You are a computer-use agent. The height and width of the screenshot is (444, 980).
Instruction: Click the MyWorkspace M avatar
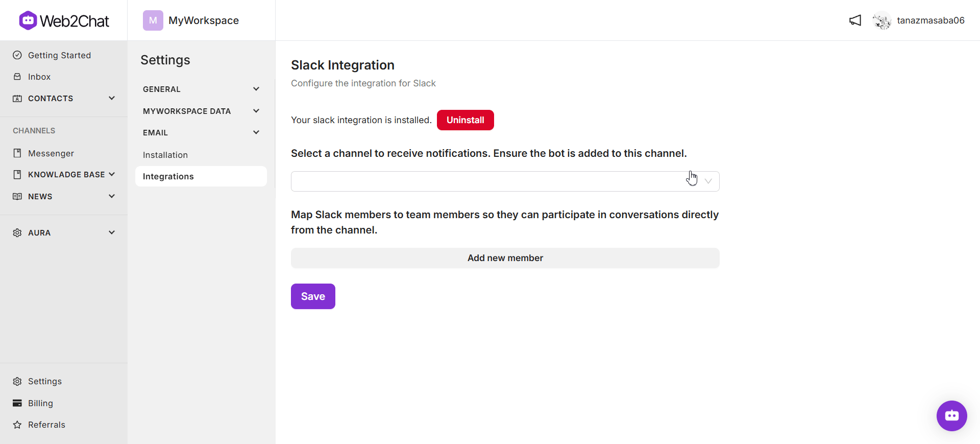click(153, 20)
